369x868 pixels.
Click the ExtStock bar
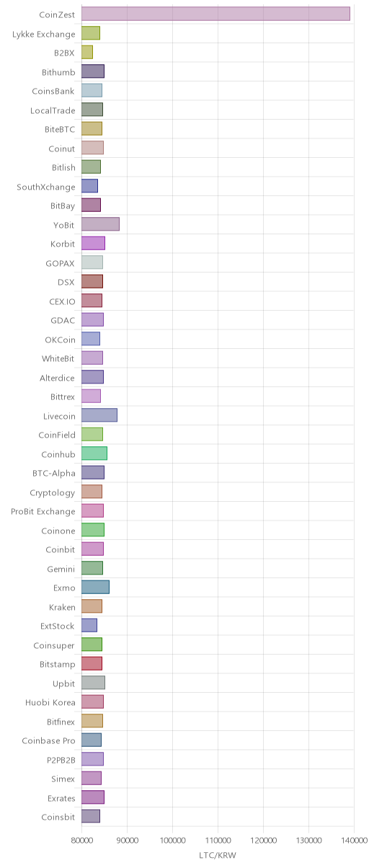pos(89,626)
